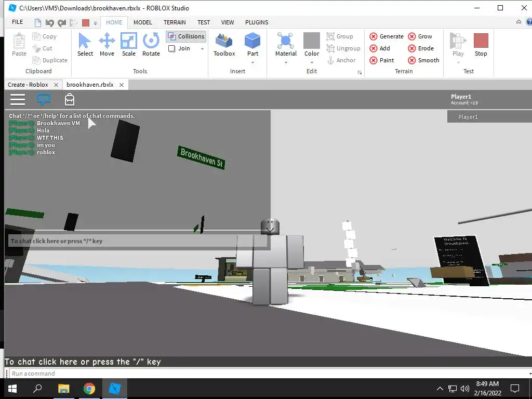This screenshot has height=399, width=532.
Task: Choose the Grow terrain tool
Action: click(420, 36)
